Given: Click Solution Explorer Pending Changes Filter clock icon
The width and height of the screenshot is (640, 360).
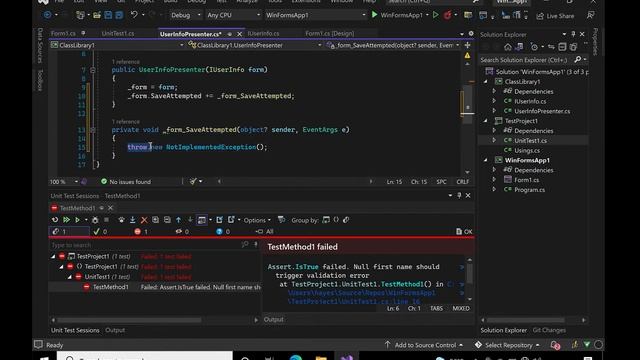Looking at the screenshot, I should 534,47.
